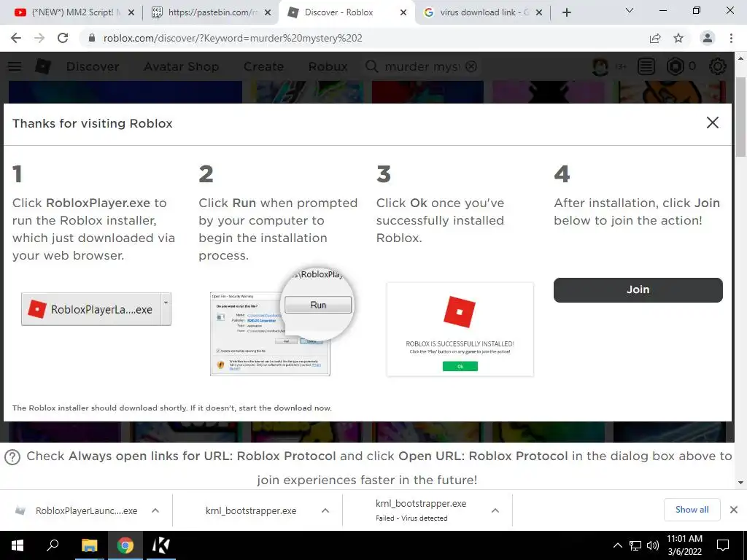Open Create in the Roblox navbar
This screenshot has height=560, width=747.
coord(263,66)
